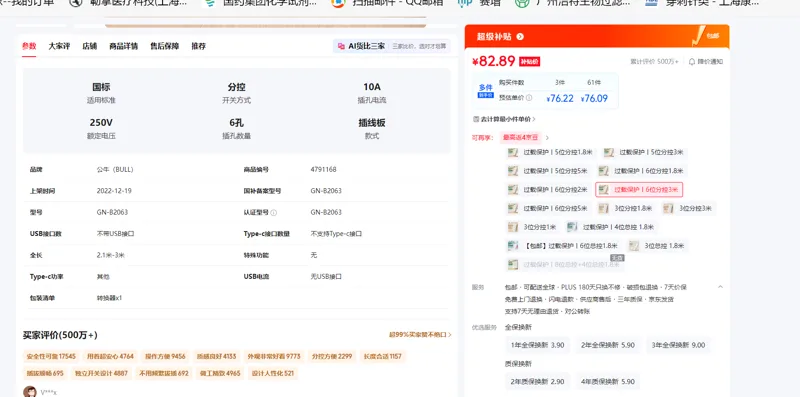Select variant 3位分控3米
The height and width of the screenshot is (397, 800).
pyautogui.click(x=689, y=208)
